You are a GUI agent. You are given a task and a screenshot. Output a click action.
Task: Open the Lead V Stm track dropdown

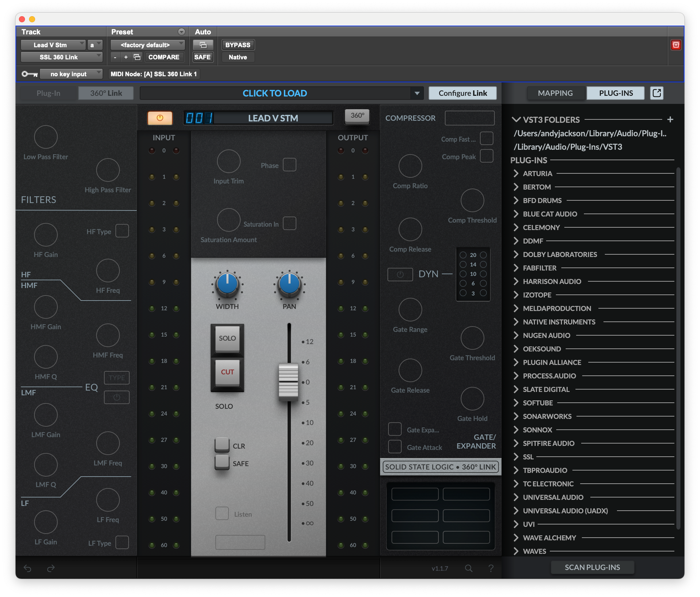pyautogui.click(x=53, y=45)
